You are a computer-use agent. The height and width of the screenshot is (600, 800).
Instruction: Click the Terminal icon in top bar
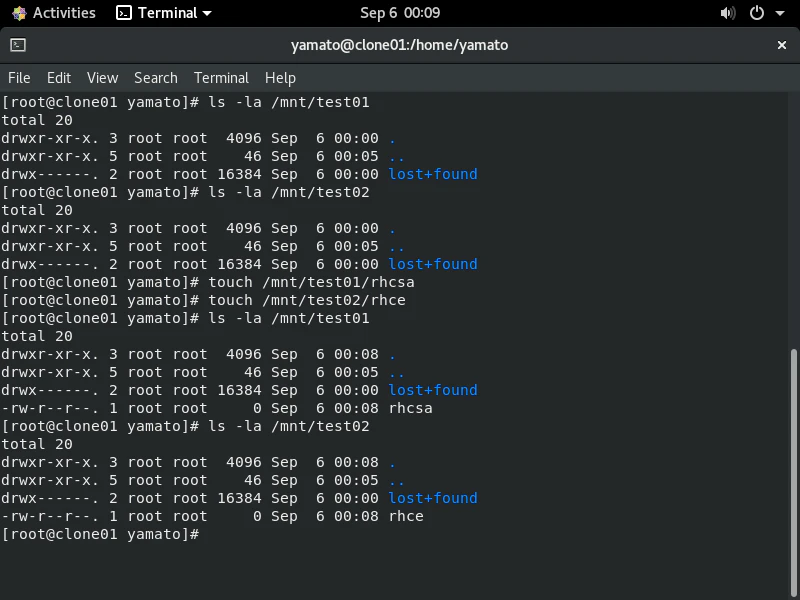[124, 13]
